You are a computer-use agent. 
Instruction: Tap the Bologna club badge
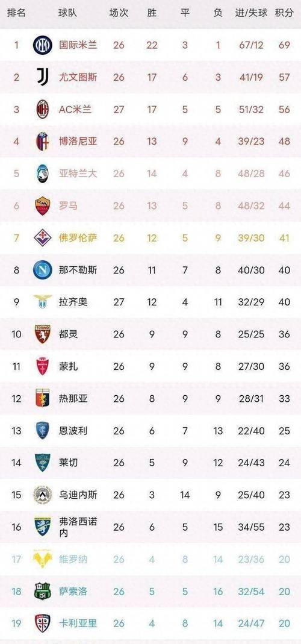click(x=43, y=142)
